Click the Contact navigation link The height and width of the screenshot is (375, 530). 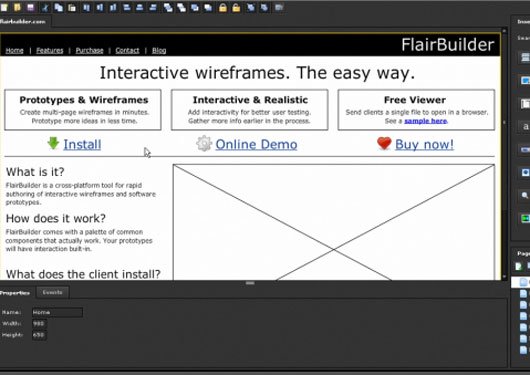coord(127,50)
